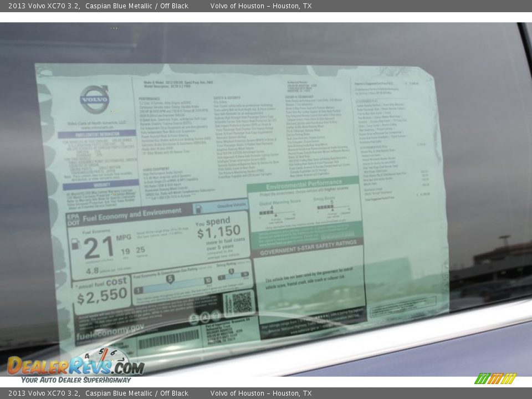The image size is (532, 399).
Task: Select the '25' highway MPG value
Action: tap(140, 250)
